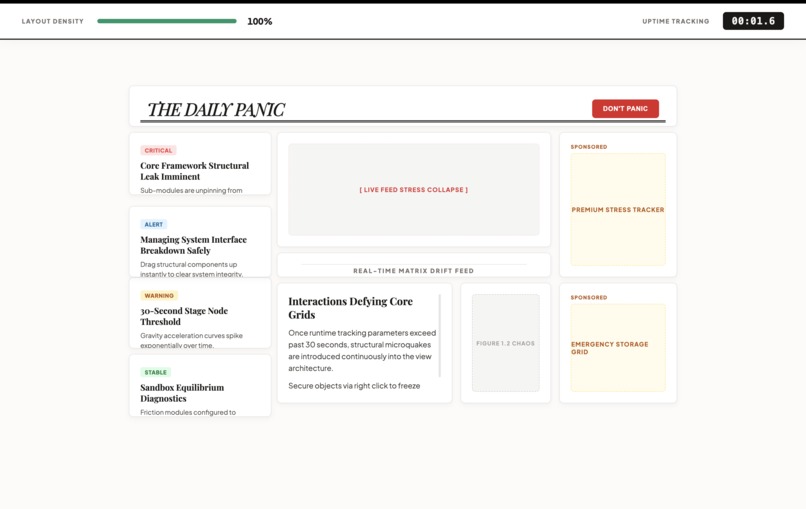
Task: Open Sandbox Equilibrium Diagnostics headline
Action: (x=182, y=393)
